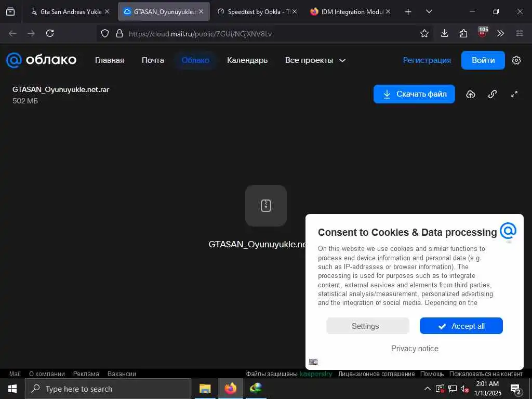
Task: Open the Firefox hamburger menu
Action: [520, 33]
